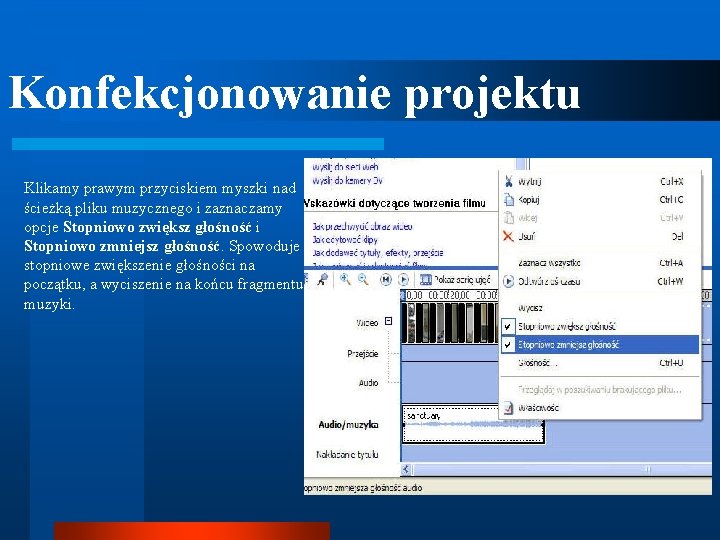
Task: Zoom out the timeline with magnifier minus
Action: pyautogui.click(x=363, y=279)
